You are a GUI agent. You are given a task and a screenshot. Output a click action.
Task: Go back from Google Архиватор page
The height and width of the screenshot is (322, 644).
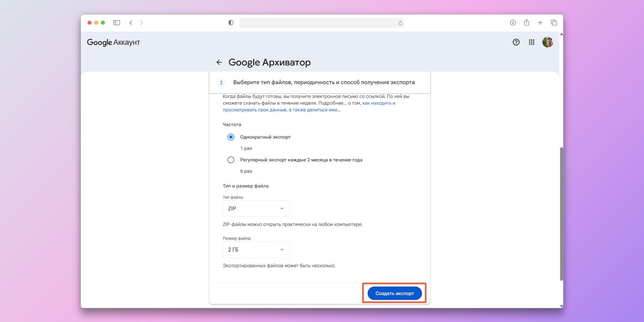[219, 62]
